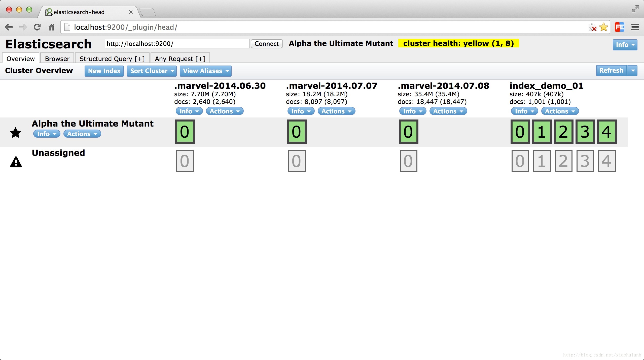Click blocked plugin icon in address bar
The width and height of the screenshot is (644, 360).
coord(592,27)
